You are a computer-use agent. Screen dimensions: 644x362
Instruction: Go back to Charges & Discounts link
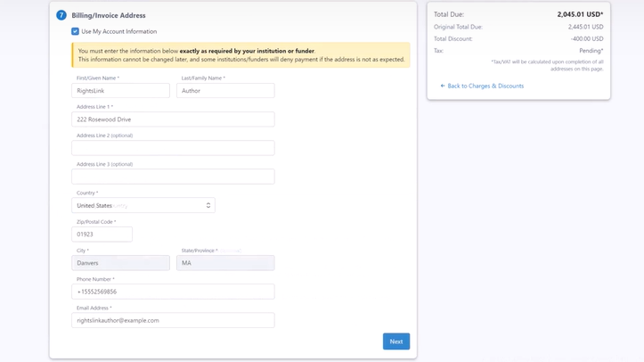pos(482,86)
